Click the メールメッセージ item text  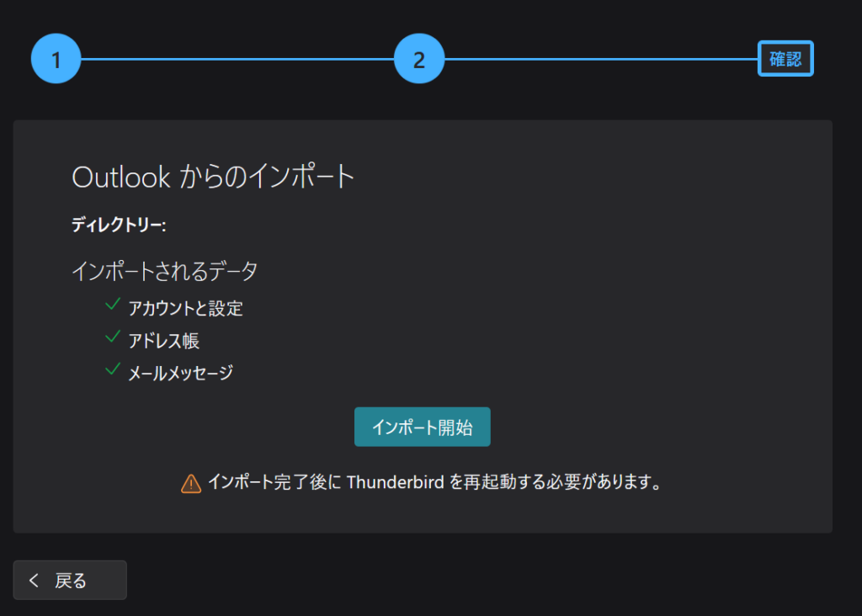(x=179, y=373)
